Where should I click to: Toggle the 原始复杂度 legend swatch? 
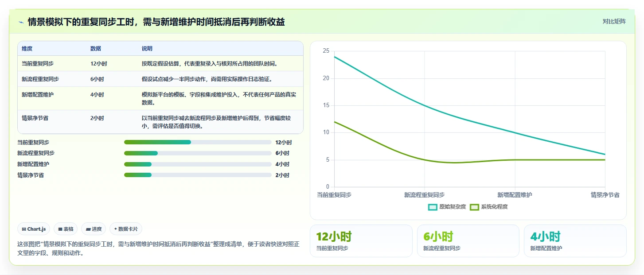click(433, 207)
